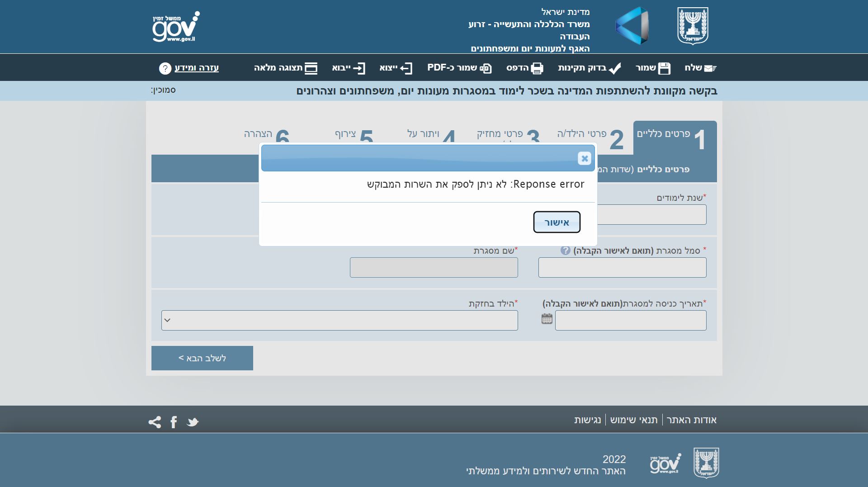Click the שלח (send) envelope icon
This screenshot has height=487, width=868.
[710, 68]
